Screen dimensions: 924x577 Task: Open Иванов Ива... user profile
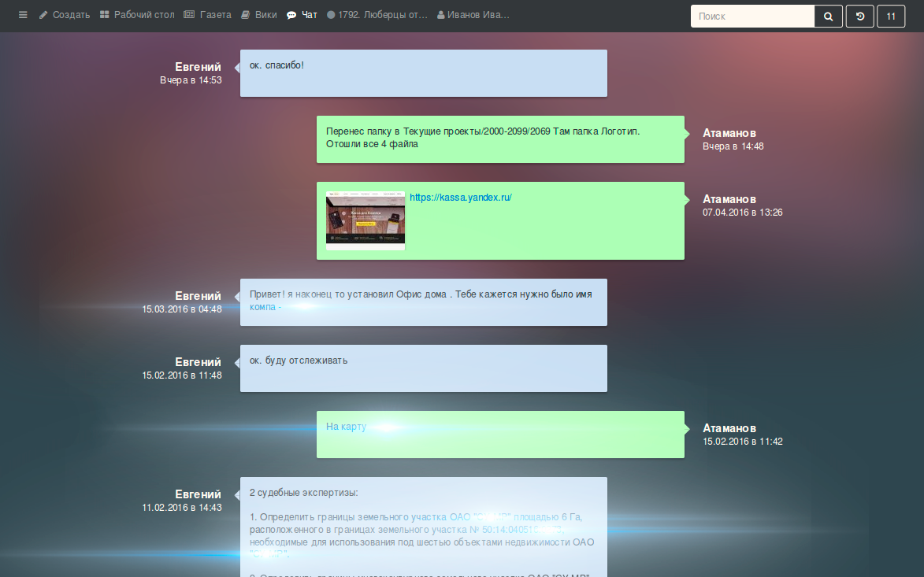pyautogui.click(x=473, y=15)
